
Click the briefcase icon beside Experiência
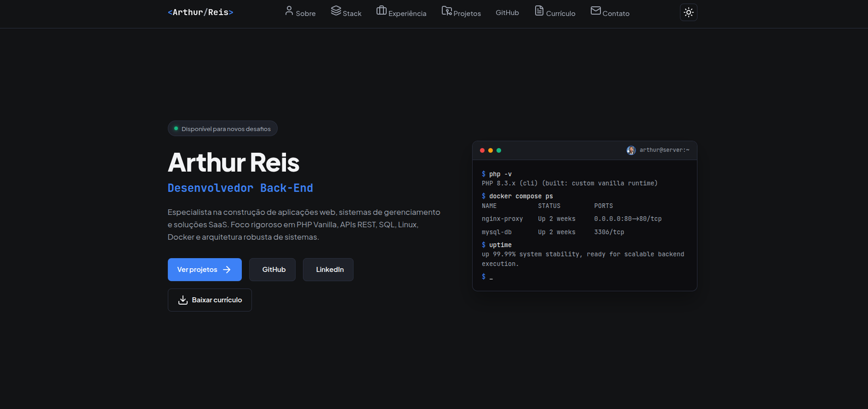tap(381, 10)
